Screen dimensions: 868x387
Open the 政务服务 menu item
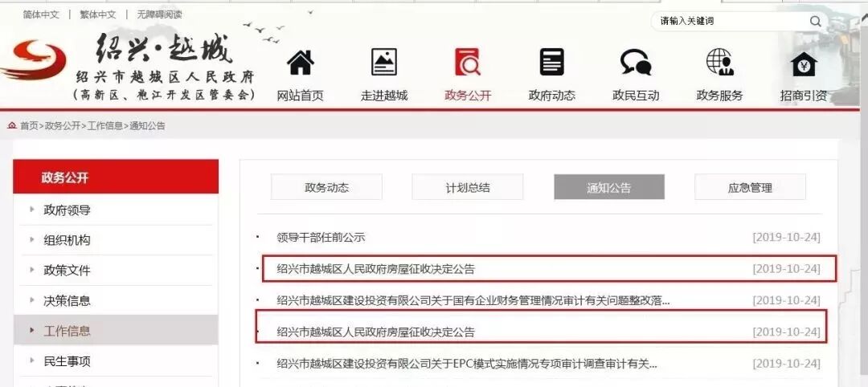tap(719, 95)
